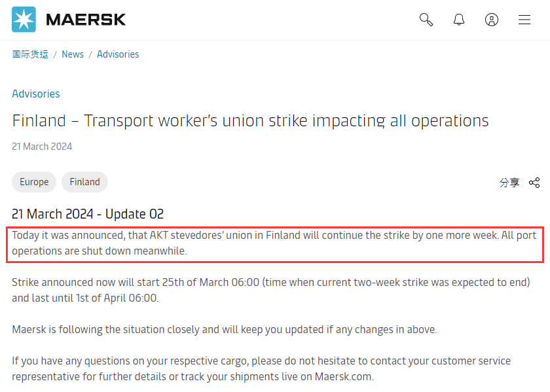
Task: Open the News breadcrumb link
Action: pos(73,54)
